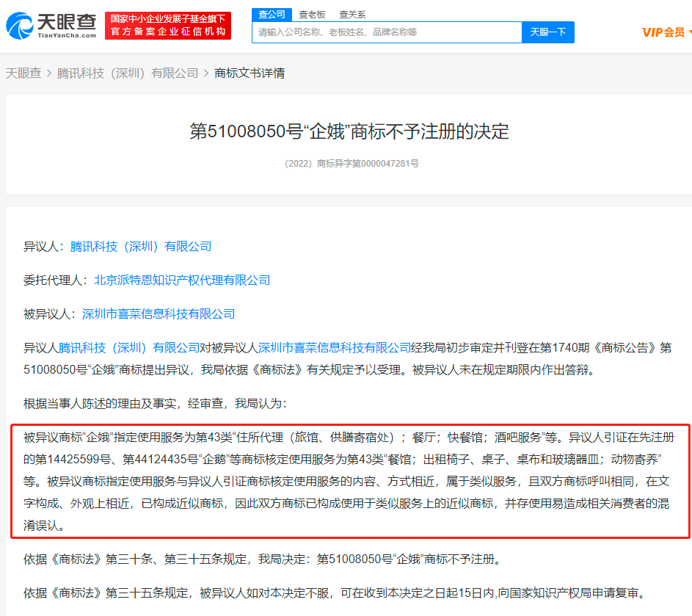Go to 天眼查 home via breadcrumb
Image resolution: width=692 pixels, height=616 pixels.
[23, 73]
